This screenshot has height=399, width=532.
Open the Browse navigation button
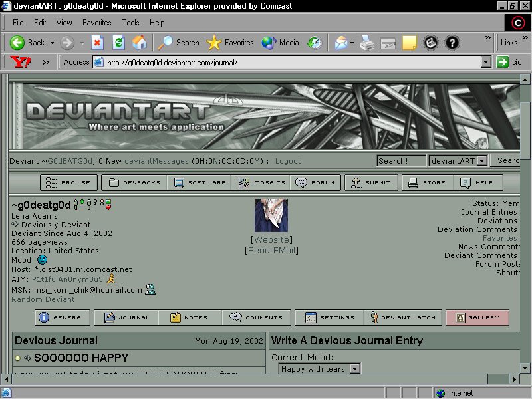(x=68, y=182)
